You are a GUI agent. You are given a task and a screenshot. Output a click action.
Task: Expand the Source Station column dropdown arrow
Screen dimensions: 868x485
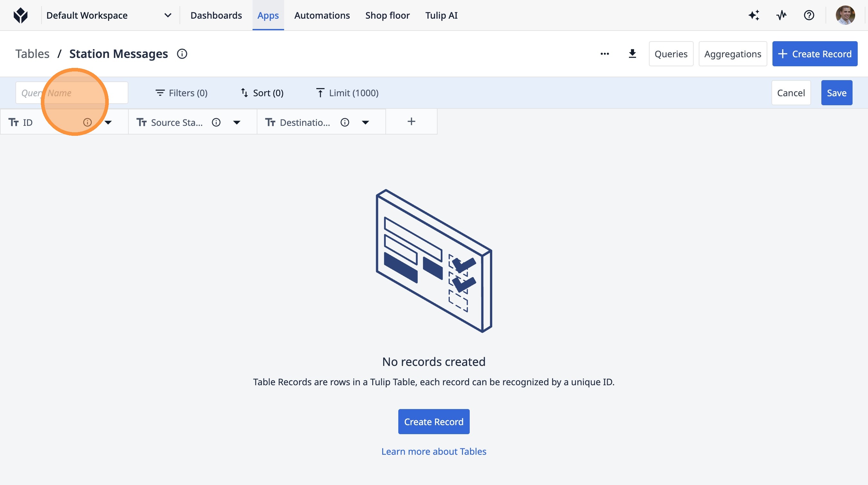click(237, 122)
